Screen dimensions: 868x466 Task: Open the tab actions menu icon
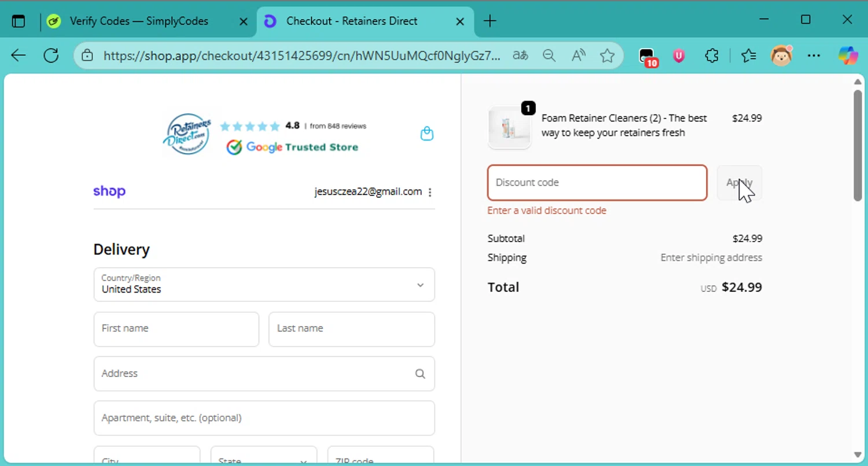coord(19,21)
